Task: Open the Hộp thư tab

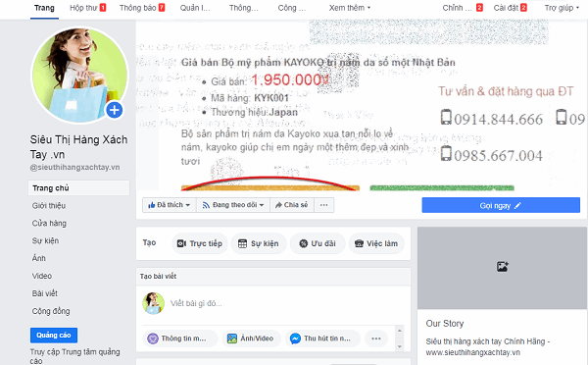Action: tap(88, 8)
